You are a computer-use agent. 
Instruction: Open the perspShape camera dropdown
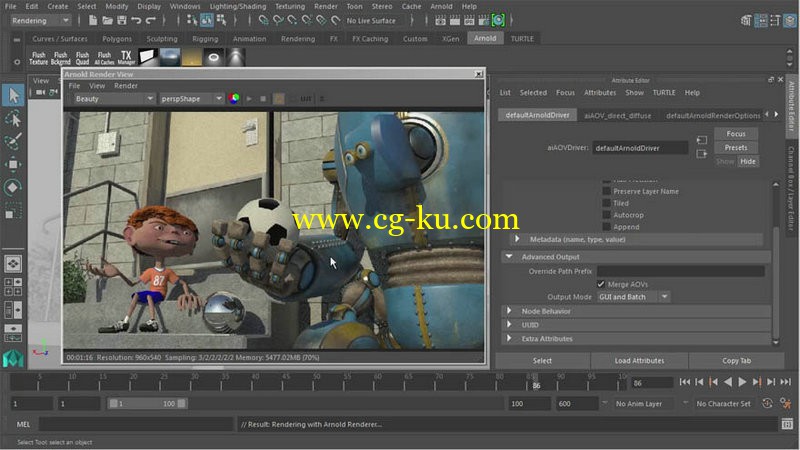click(x=191, y=98)
